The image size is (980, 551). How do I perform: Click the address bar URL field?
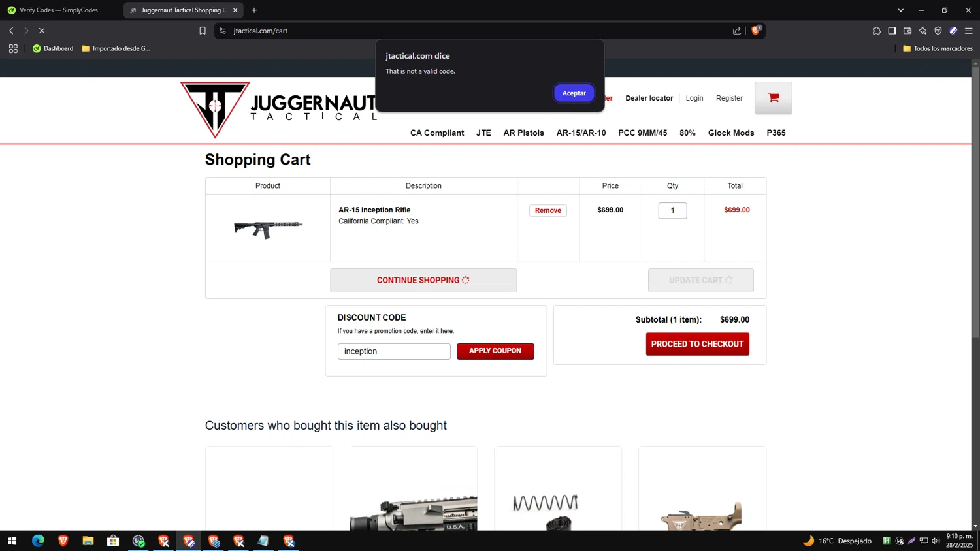(x=480, y=31)
